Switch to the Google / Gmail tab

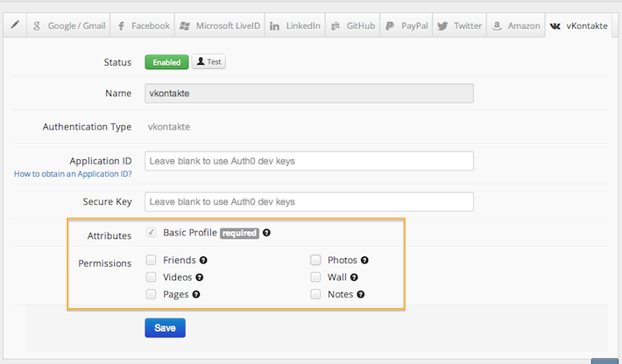(68, 25)
